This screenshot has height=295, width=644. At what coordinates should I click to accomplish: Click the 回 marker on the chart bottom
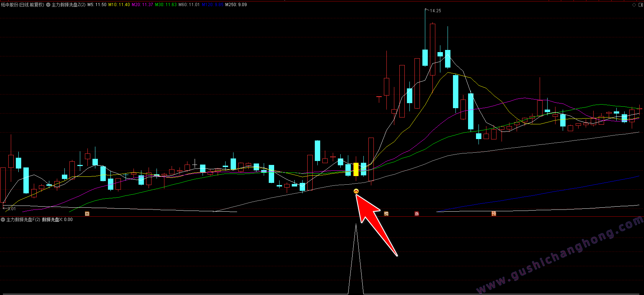[87, 214]
